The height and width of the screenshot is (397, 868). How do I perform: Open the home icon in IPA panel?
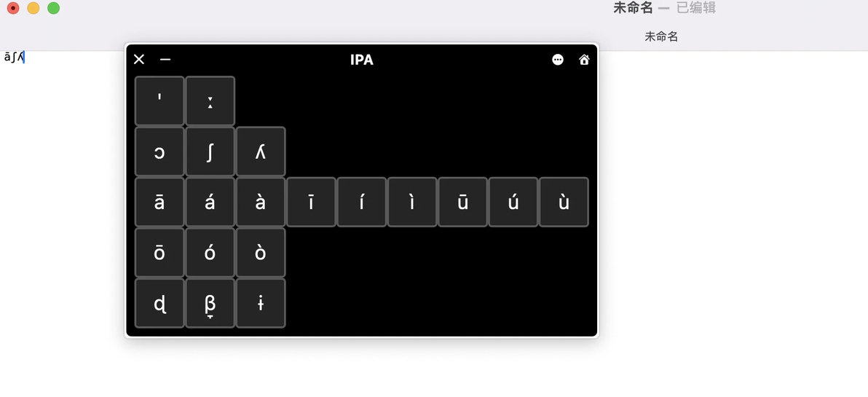pos(584,60)
